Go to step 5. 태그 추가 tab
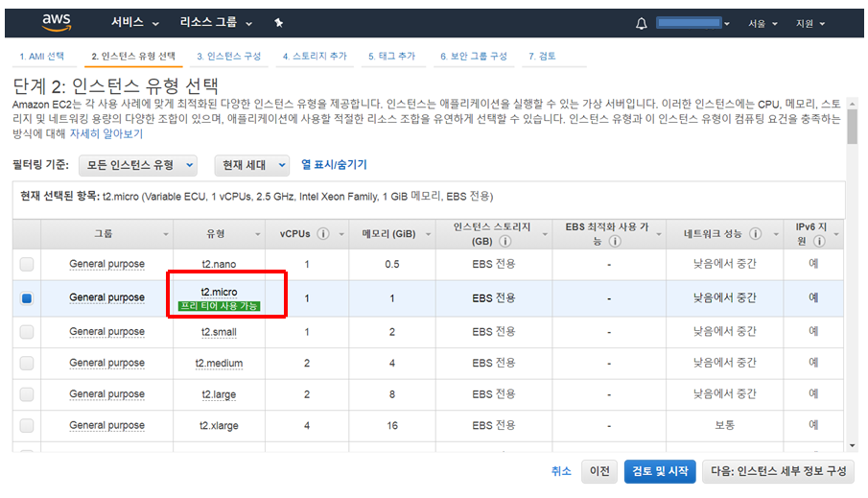 [x=392, y=56]
